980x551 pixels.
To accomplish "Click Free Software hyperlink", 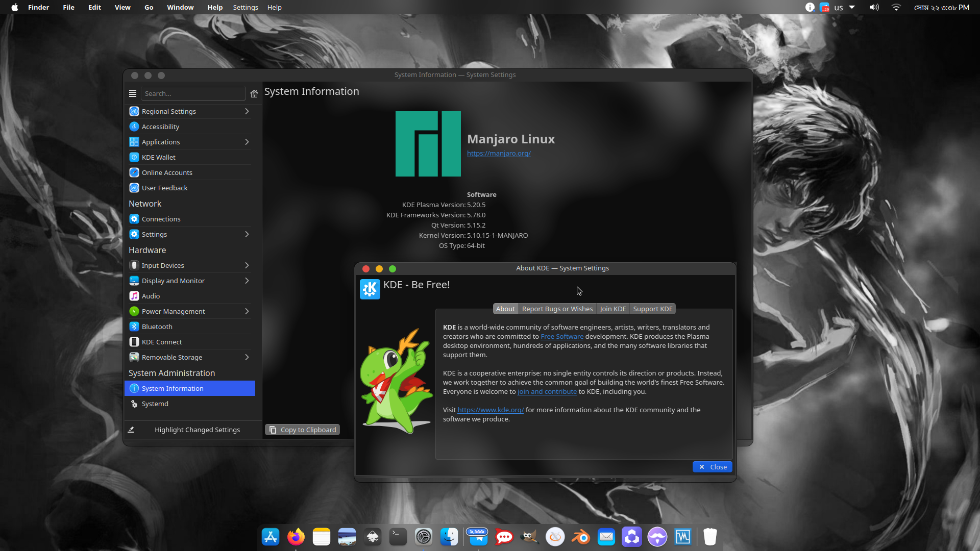I will (x=561, y=336).
